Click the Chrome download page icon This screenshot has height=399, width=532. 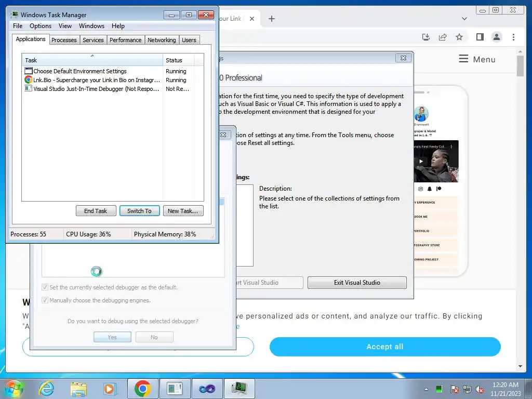[x=426, y=37]
